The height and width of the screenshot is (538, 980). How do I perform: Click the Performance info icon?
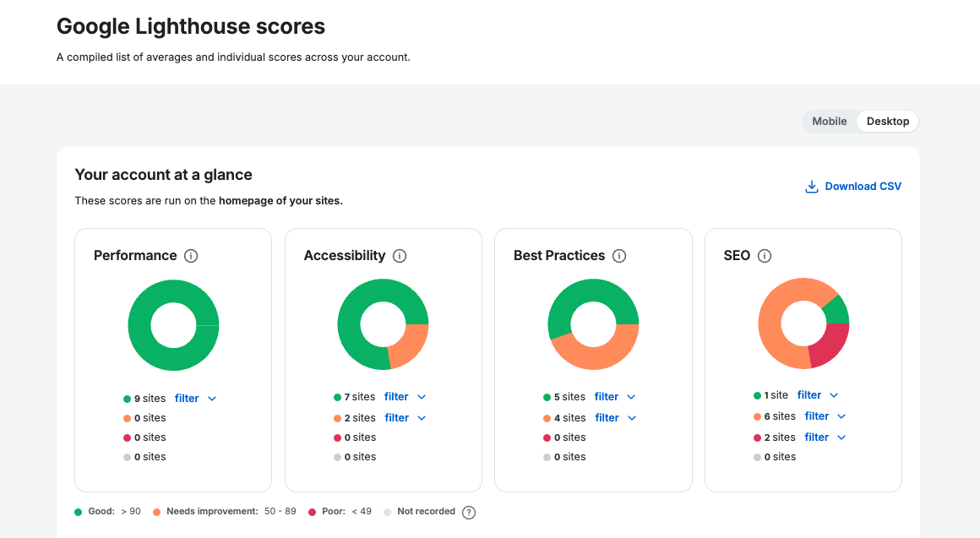point(191,256)
